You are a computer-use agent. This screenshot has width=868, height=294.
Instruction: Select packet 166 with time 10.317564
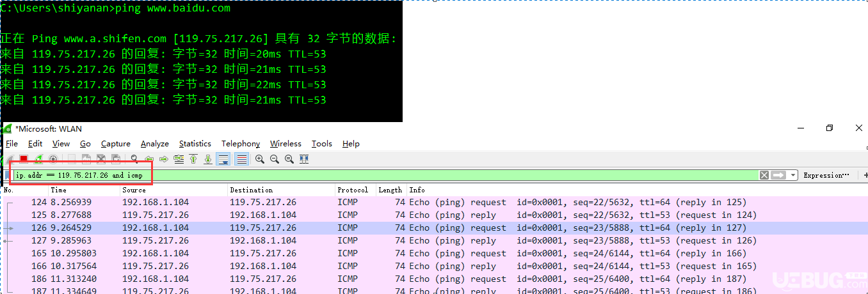435,266
